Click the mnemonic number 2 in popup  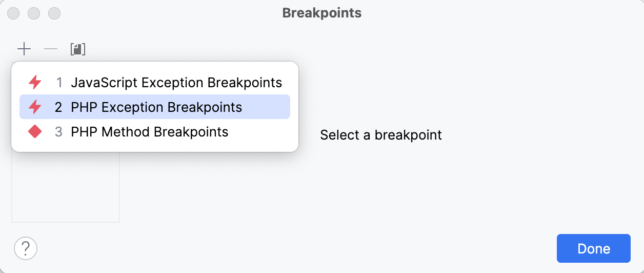58,107
